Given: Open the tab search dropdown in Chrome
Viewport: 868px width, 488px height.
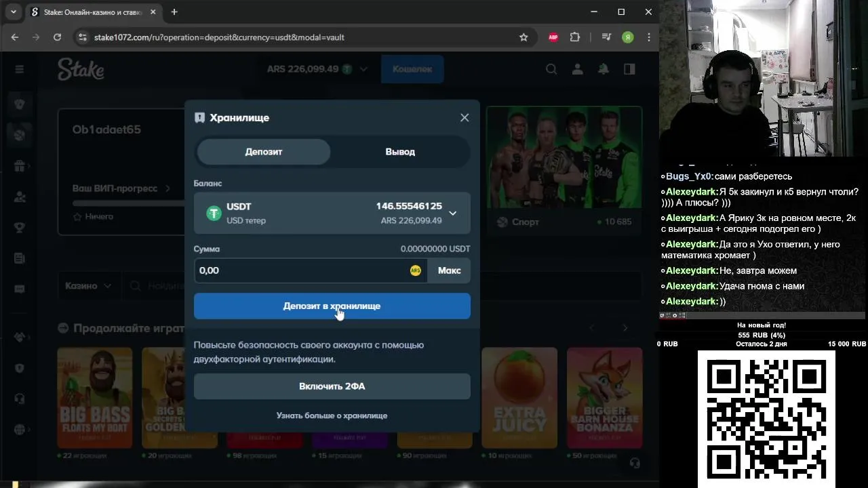Looking at the screenshot, I should (x=13, y=12).
